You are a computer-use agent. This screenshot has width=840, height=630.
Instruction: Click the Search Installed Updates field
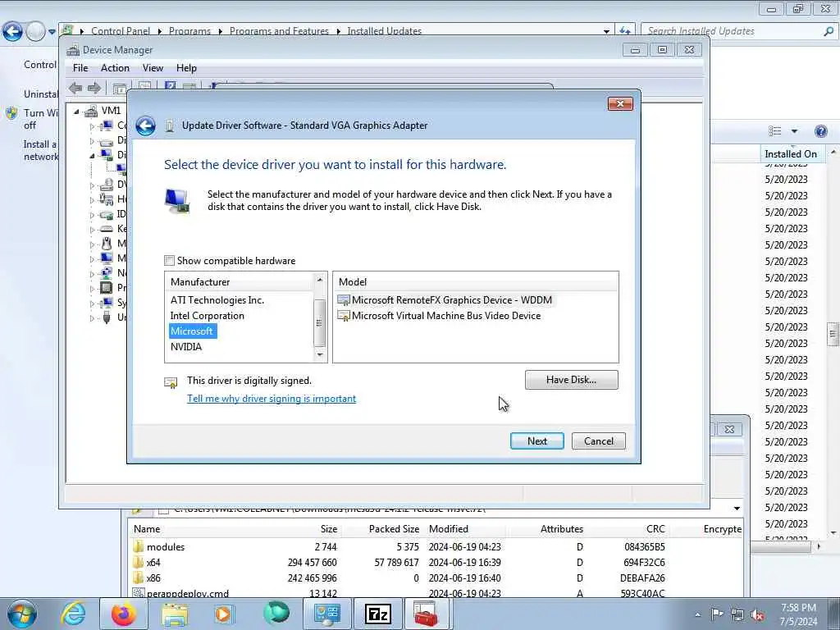click(x=733, y=31)
